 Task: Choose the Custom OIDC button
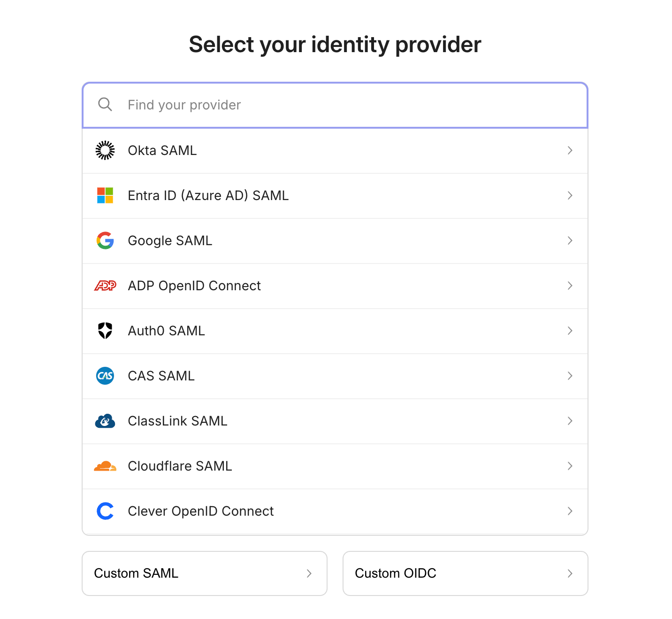pyautogui.click(x=466, y=573)
